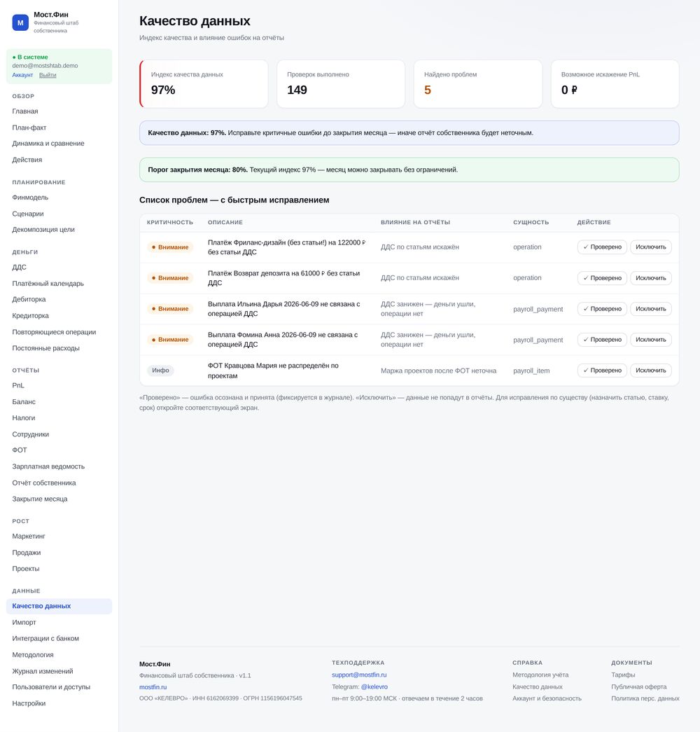This screenshot has width=700, height=732.
Task: Open the PnL report
Action: coord(18,385)
